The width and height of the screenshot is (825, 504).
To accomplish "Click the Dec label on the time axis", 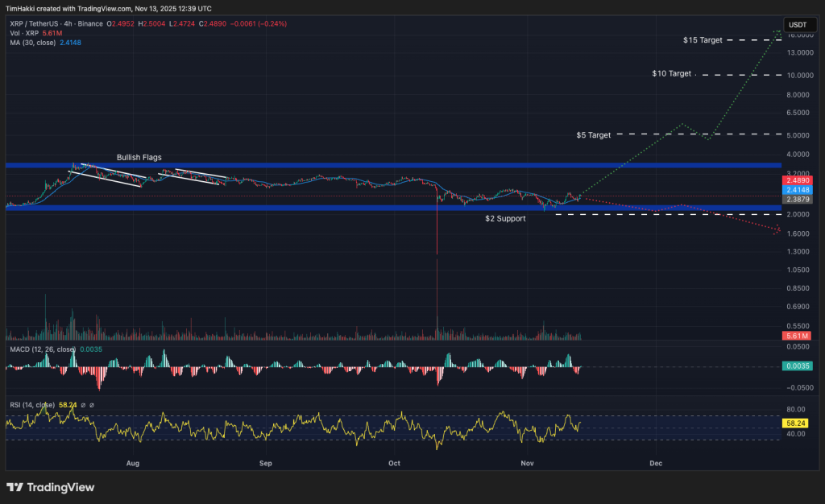I will point(655,464).
